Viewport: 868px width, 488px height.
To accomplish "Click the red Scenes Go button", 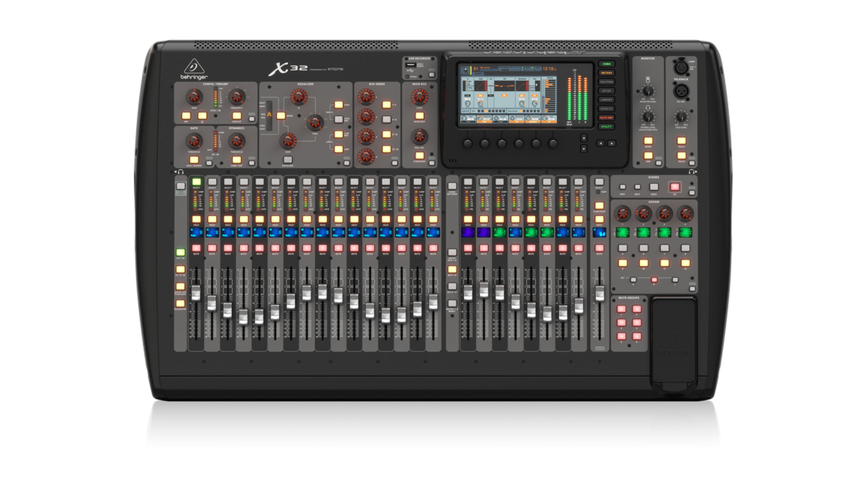I will click(675, 187).
